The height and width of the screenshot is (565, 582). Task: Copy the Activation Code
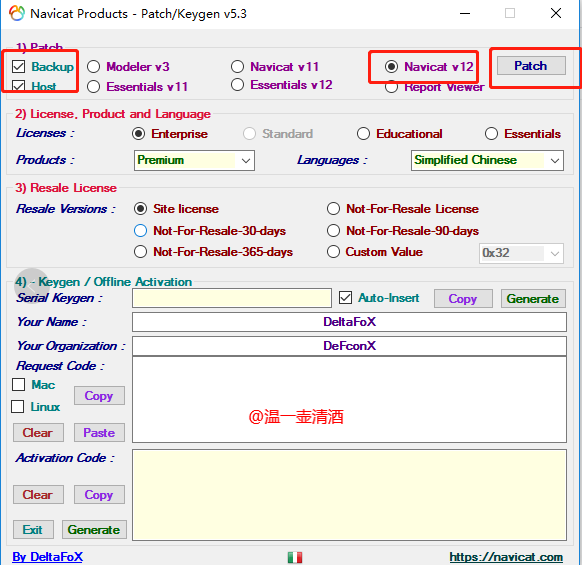(x=99, y=494)
